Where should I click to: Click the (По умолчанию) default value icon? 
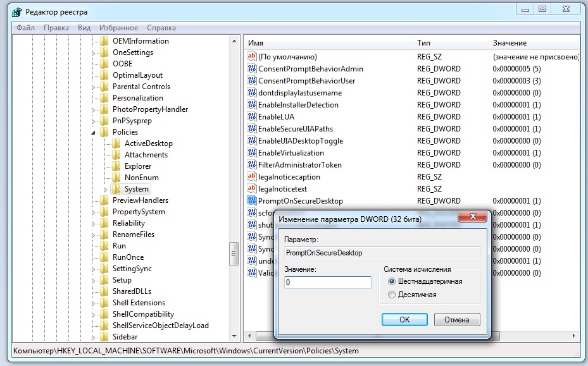[251, 57]
